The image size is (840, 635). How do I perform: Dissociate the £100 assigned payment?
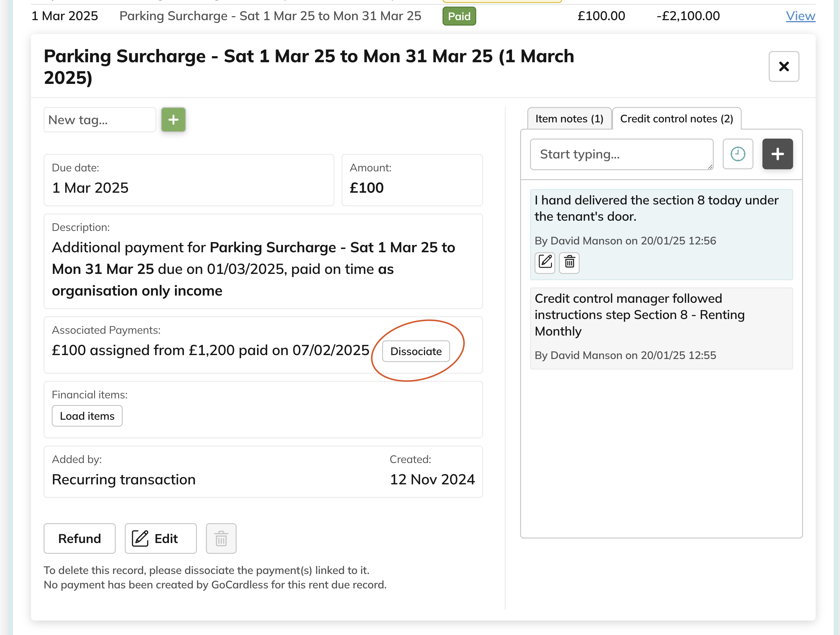tap(415, 351)
